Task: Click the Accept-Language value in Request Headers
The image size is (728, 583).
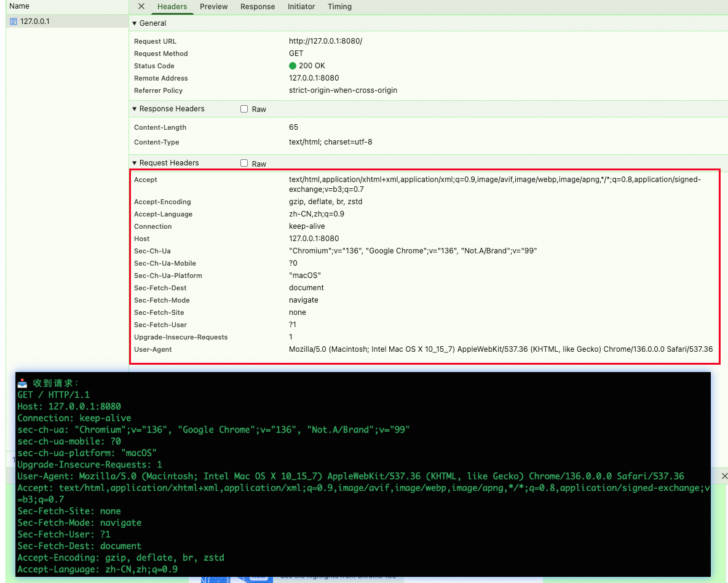Action: 317,214
